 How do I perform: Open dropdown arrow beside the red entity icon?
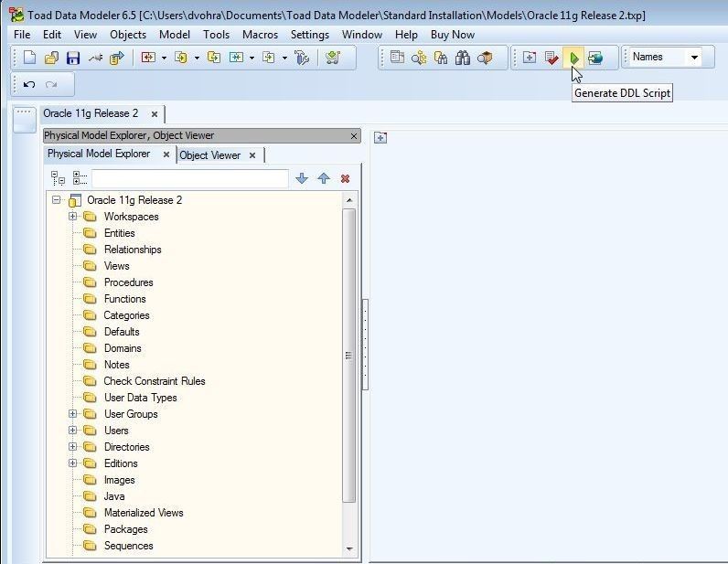[x=164, y=58]
